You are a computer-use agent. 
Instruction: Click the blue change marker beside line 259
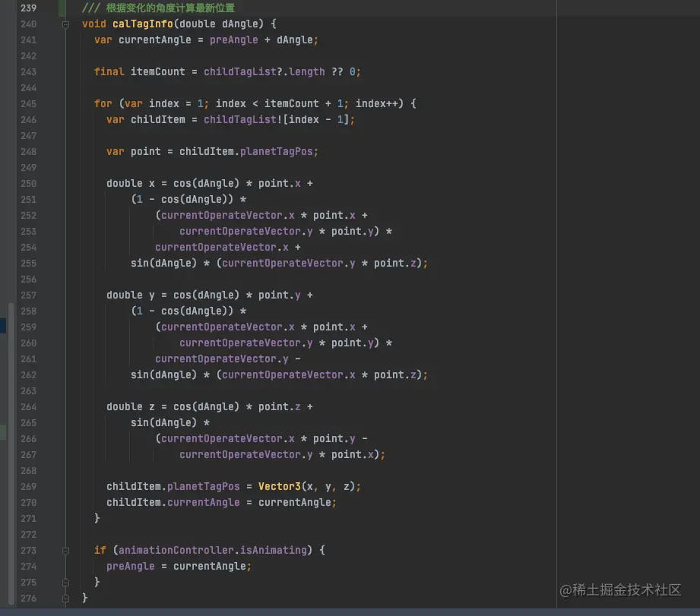click(x=3, y=326)
